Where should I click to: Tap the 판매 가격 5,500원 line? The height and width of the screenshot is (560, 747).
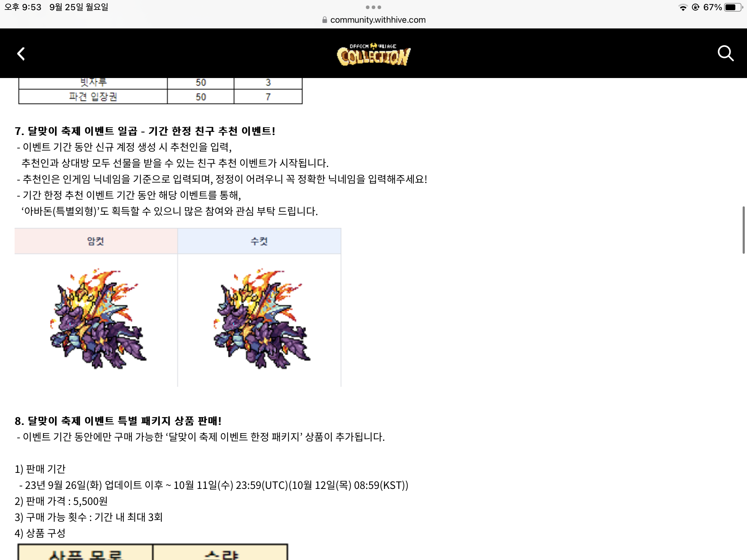click(61, 501)
